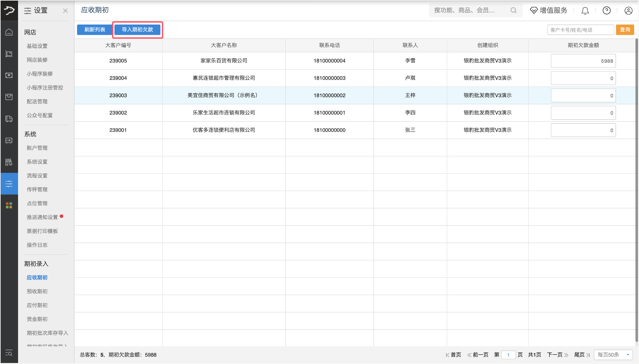
Task: Click the account avatar icon
Action: coord(628,11)
